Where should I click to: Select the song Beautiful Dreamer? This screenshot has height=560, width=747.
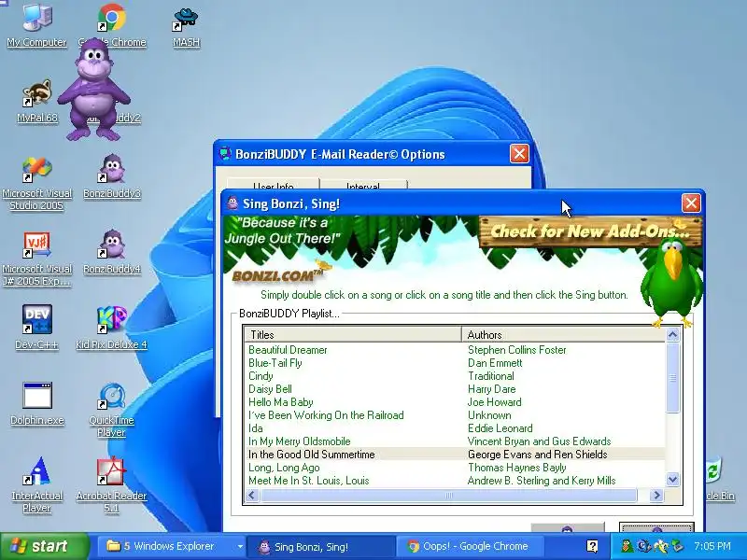tap(288, 350)
